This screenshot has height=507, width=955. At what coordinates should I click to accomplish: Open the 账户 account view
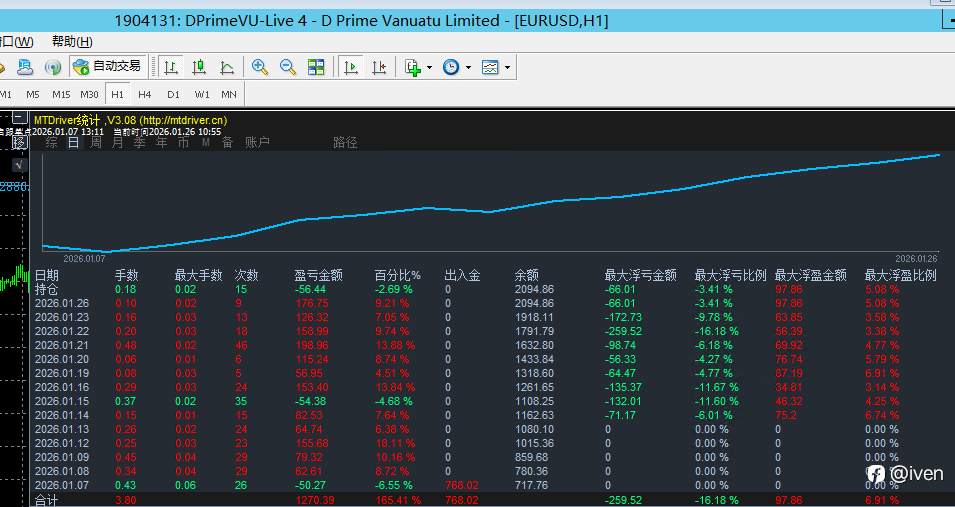[x=257, y=143]
